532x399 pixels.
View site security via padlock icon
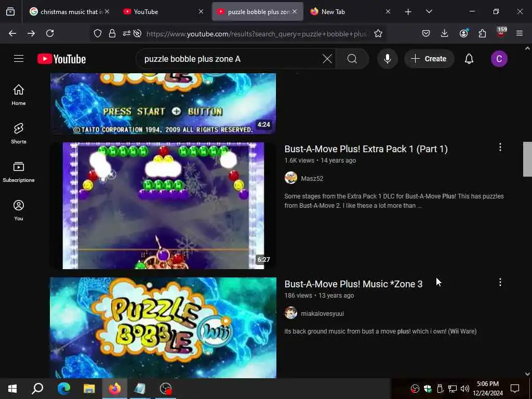pyautogui.click(x=112, y=33)
